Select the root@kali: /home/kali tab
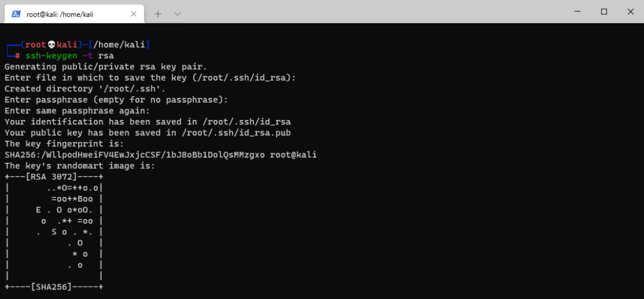644x299 pixels. pyautogui.click(x=75, y=14)
